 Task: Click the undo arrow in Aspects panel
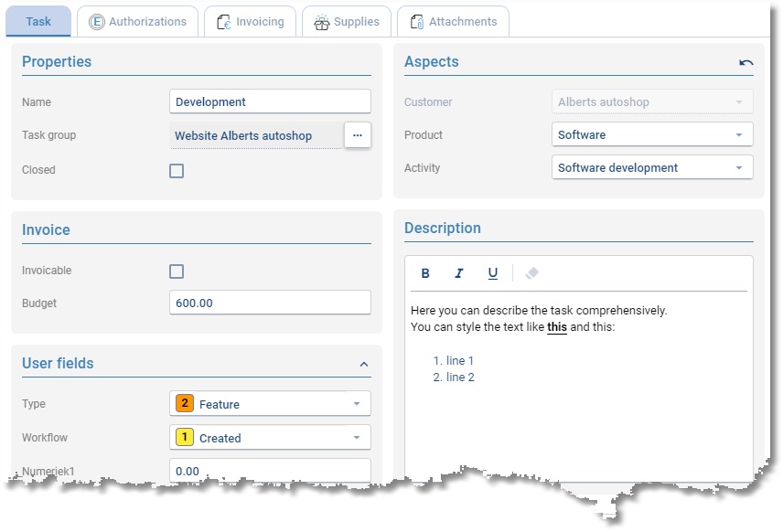[745, 62]
